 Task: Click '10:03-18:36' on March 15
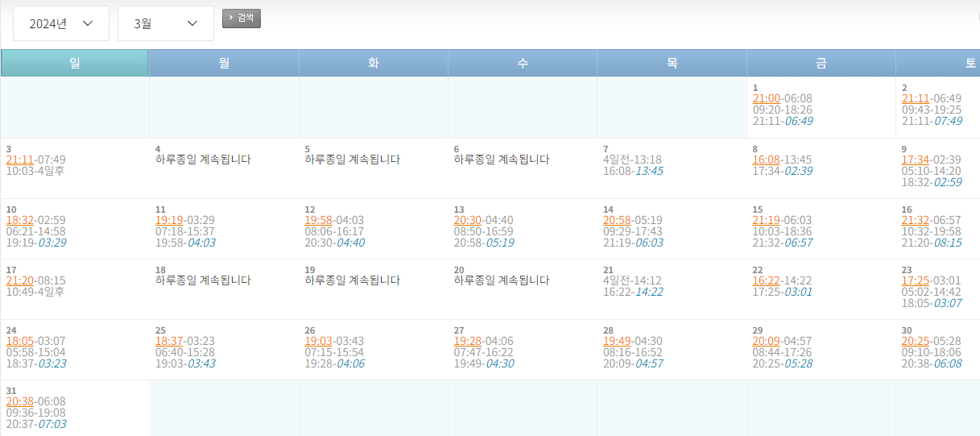click(x=783, y=231)
